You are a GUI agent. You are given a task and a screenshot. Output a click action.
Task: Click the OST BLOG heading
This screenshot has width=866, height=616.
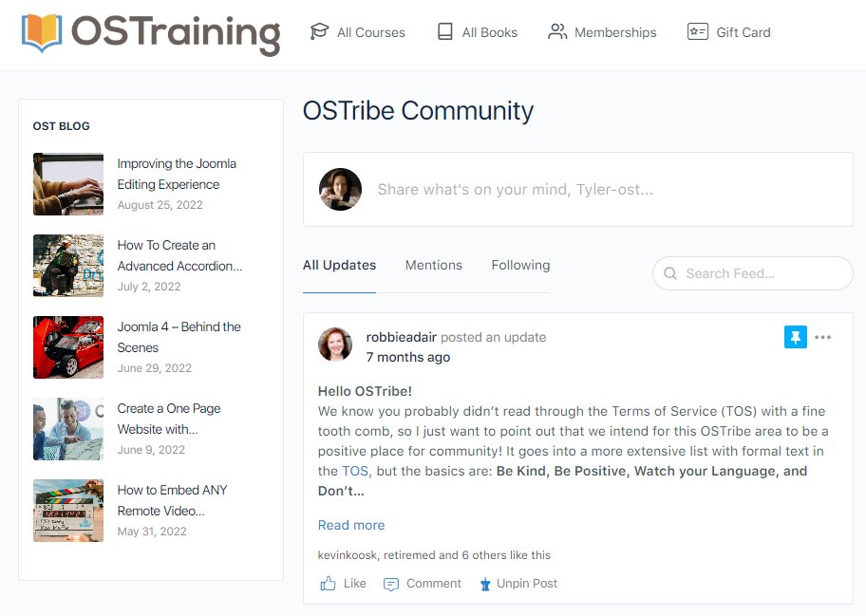[x=62, y=126]
